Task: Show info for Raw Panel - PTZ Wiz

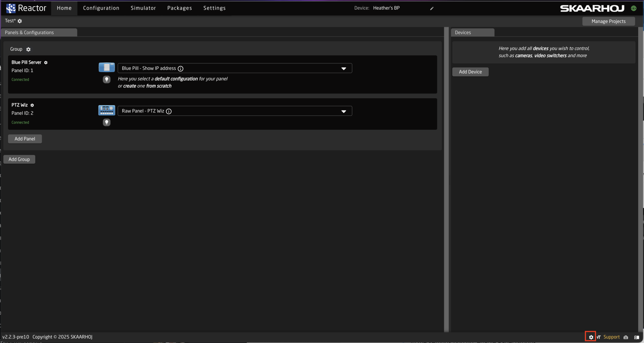Action: pyautogui.click(x=169, y=111)
